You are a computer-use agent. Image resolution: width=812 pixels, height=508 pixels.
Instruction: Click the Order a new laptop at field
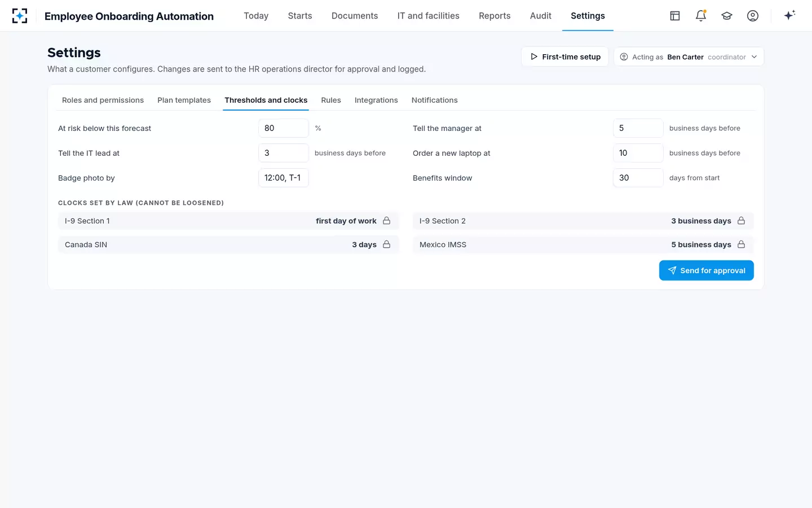(x=638, y=153)
